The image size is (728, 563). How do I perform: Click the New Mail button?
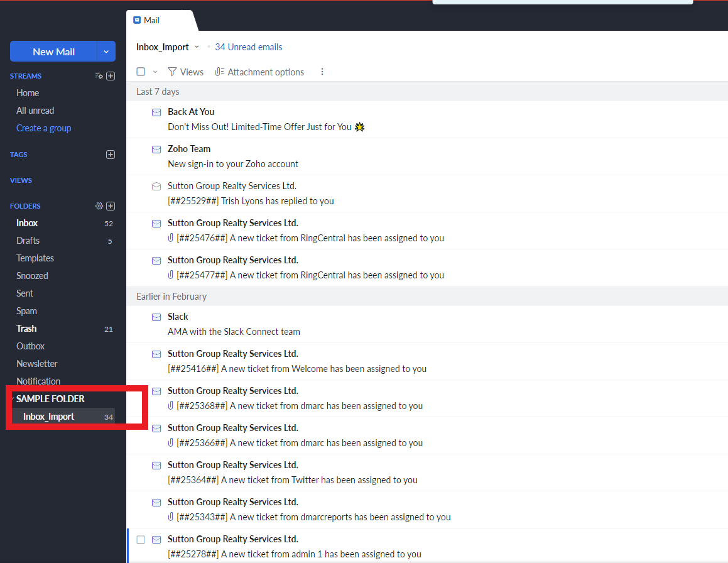click(53, 52)
